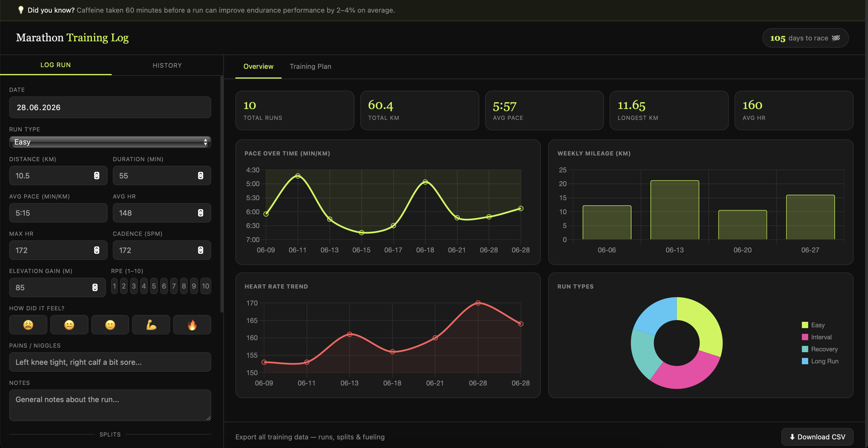Select the exhausted face feeling emoji
This screenshot has width=868, height=448.
[28, 325]
